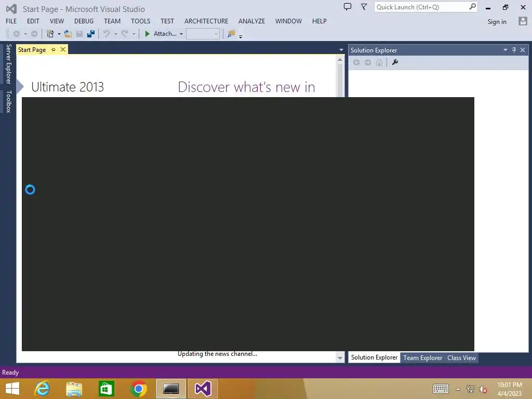Screen dimensions: 532x399
Task: Open the DEBUG menu
Action: click(84, 21)
